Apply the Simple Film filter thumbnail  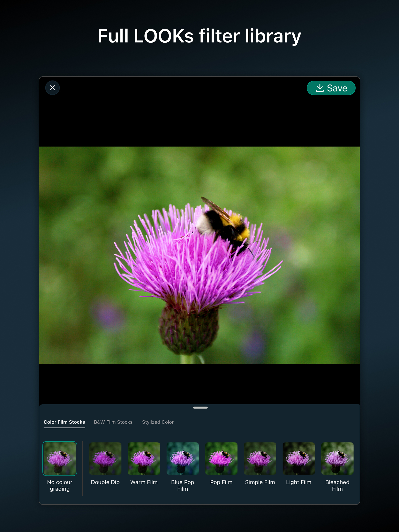(260, 458)
